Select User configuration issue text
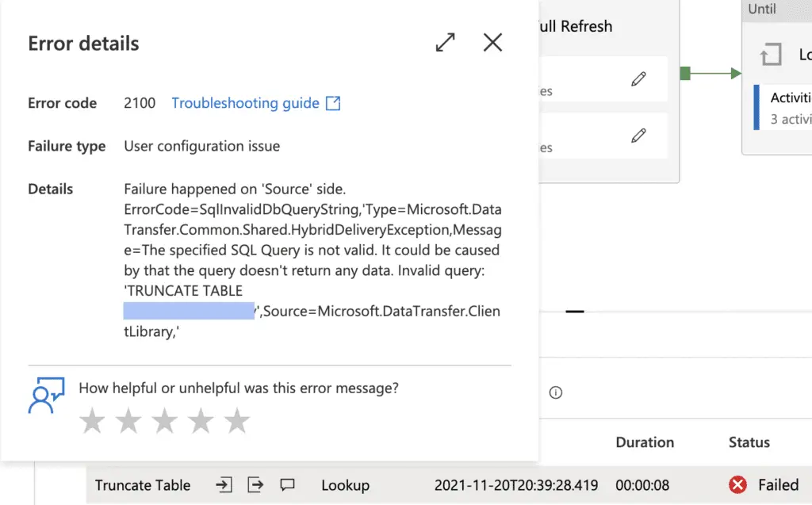Screen dimensions: 812x505 (202, 146)
